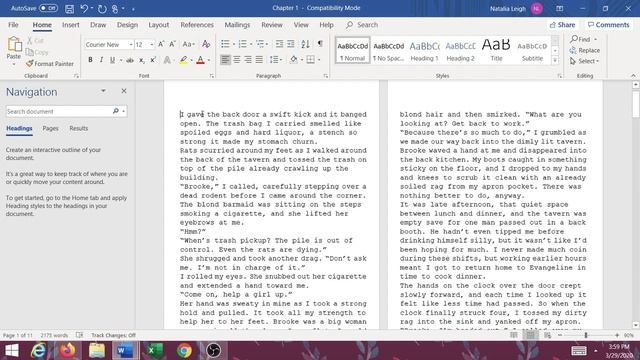Click the Paste clipboard icon

point(14,44)
